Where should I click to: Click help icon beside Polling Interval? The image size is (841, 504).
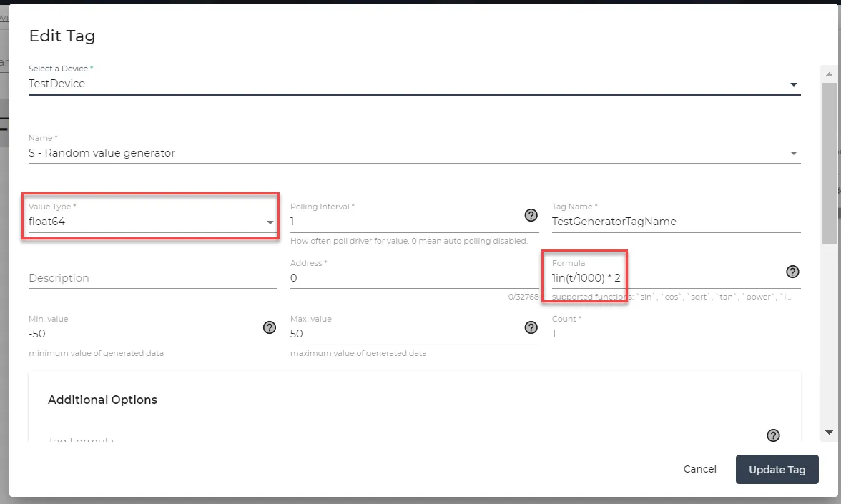(531, 216)
